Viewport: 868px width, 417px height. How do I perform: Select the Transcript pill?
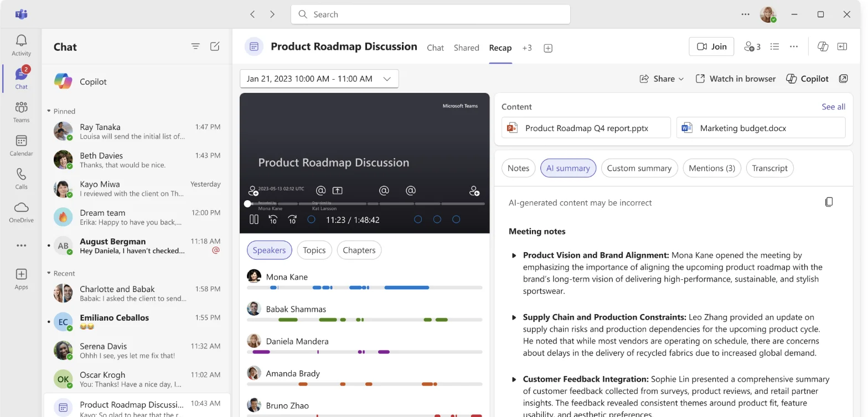click(x=769, y=168)
